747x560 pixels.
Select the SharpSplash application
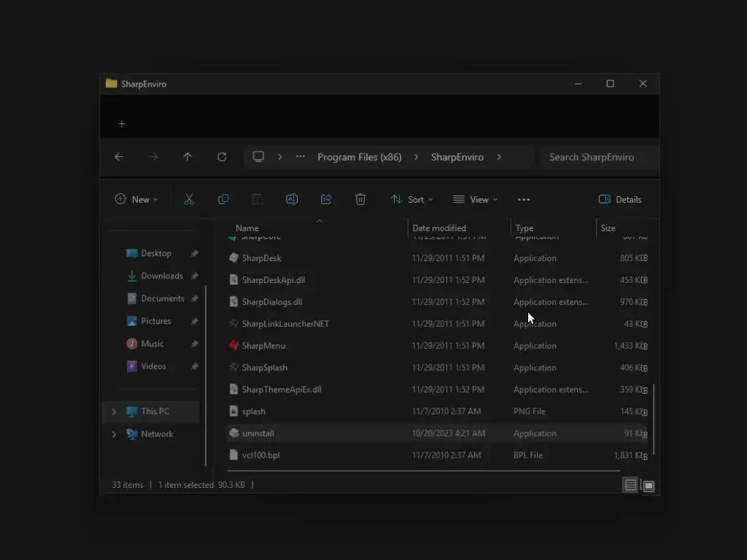438,367
